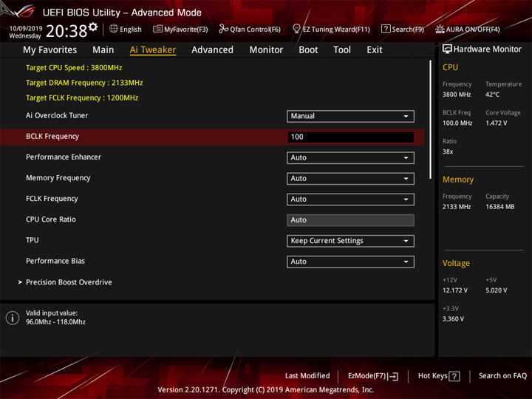532x399 pixels.
Task: Click the settings list vertical scrollbar
Action: point(430,120)
